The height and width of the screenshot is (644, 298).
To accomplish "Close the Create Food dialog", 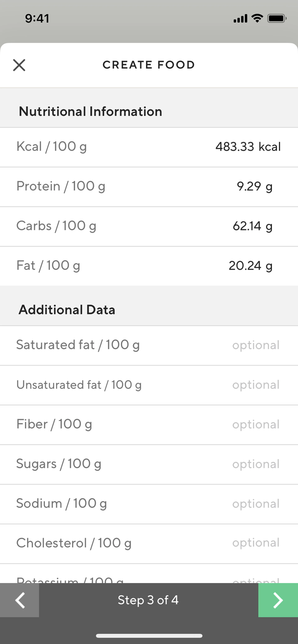I will pos(19,65).
